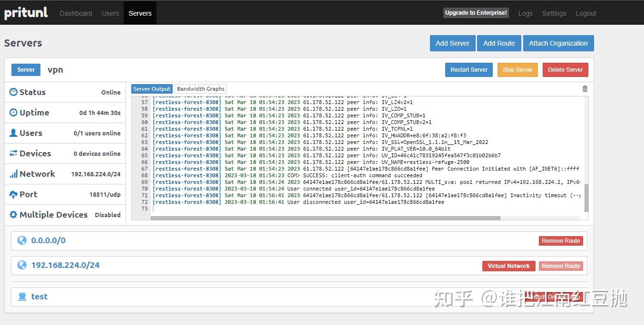
Task: Click the crown icon next to test organization
Action: click(x=21, y=296)
